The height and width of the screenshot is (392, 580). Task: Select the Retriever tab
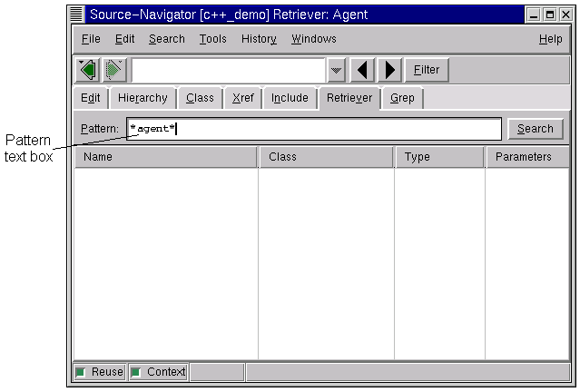pyautogui.click(x=349, y=98)
